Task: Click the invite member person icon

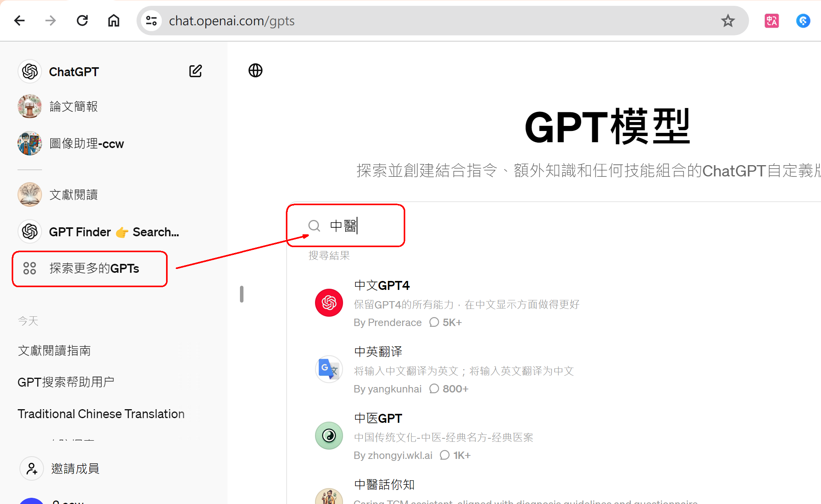Action: (x=32, y=469)
